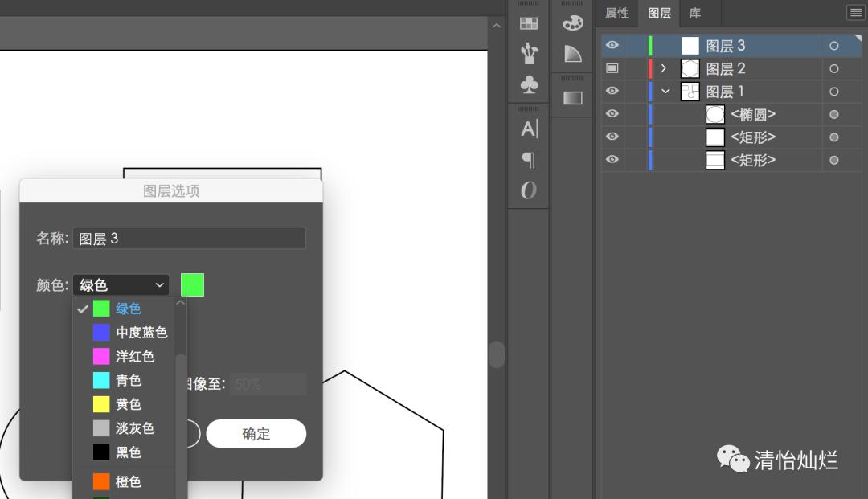
Task: Toggle the outline-view icon of 图层 2
Action: [x=612, y=68]
